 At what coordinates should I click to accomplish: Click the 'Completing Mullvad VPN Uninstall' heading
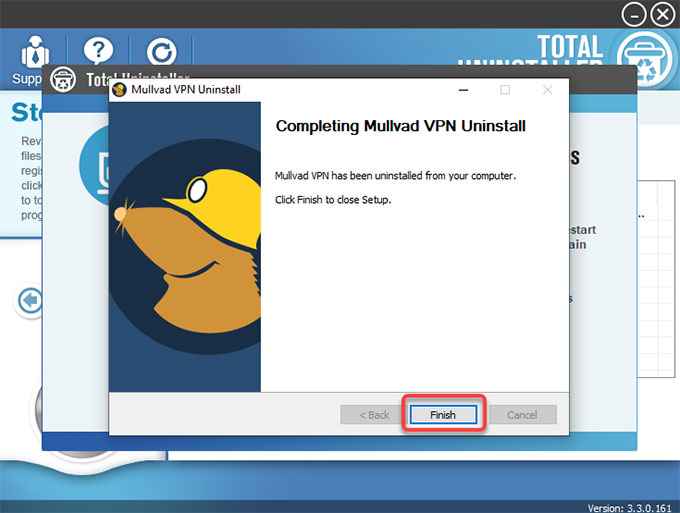[400, 126]
